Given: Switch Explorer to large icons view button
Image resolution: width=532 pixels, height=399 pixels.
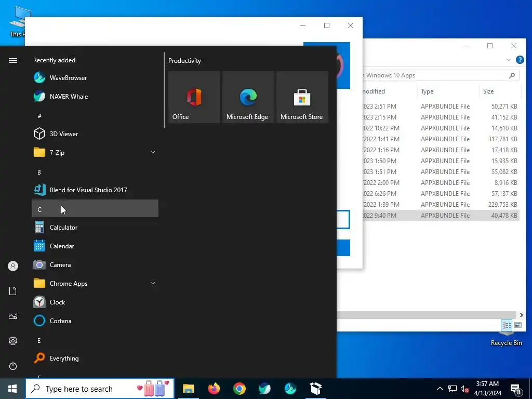Looking at the screenshot, I should coord(518,325).
